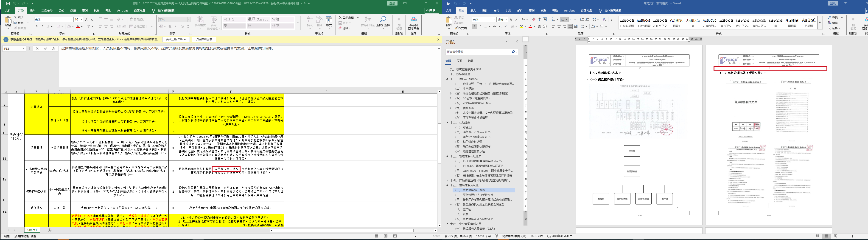The image size is (868, 240).
Task: Click Find (查找) in Word's editing group
Action: coord(833,17)
